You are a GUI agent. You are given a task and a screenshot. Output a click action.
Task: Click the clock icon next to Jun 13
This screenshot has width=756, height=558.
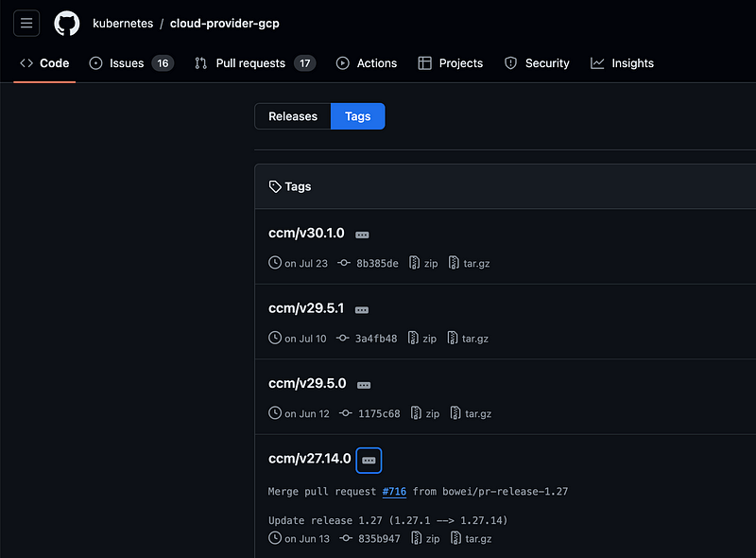click(275, 538)
